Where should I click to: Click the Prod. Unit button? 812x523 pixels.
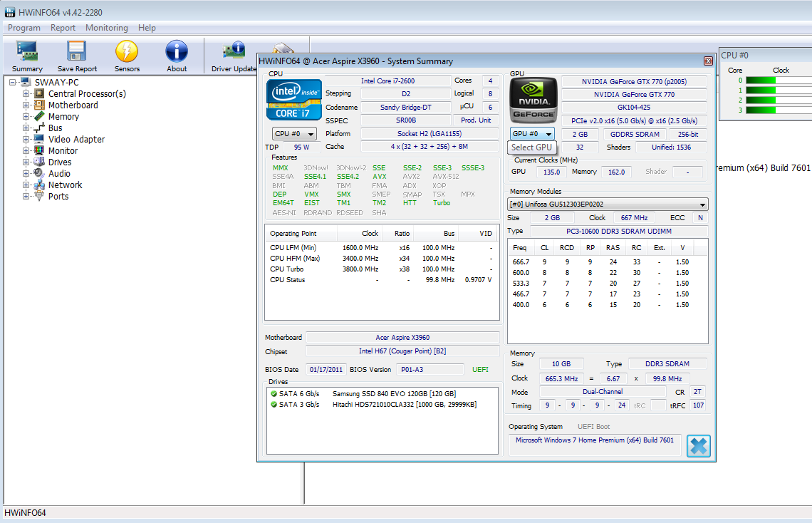pos(476,120)
